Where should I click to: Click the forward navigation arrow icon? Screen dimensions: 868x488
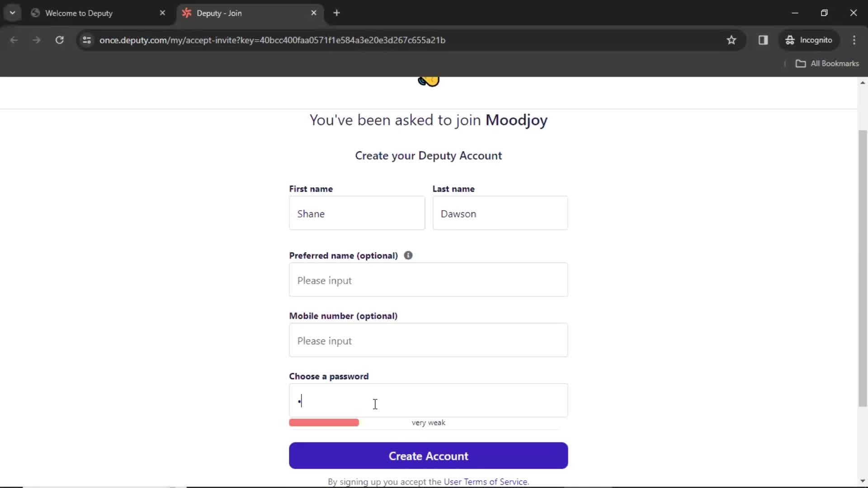click(x=36, y=40)
